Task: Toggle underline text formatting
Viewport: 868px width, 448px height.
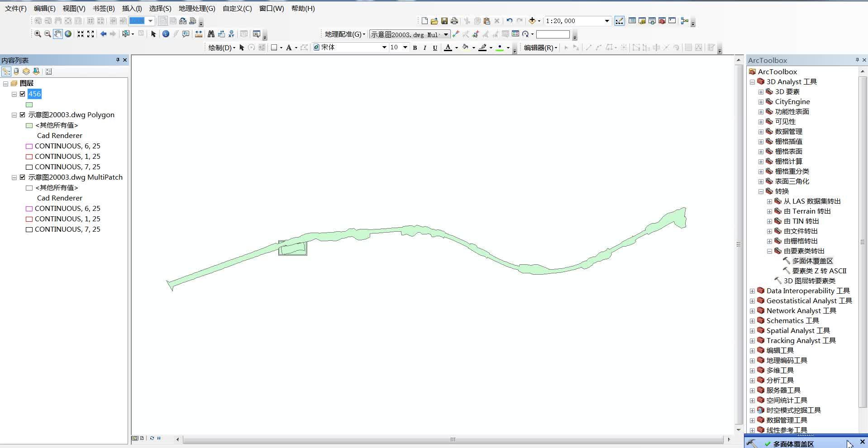Action: 435,48
